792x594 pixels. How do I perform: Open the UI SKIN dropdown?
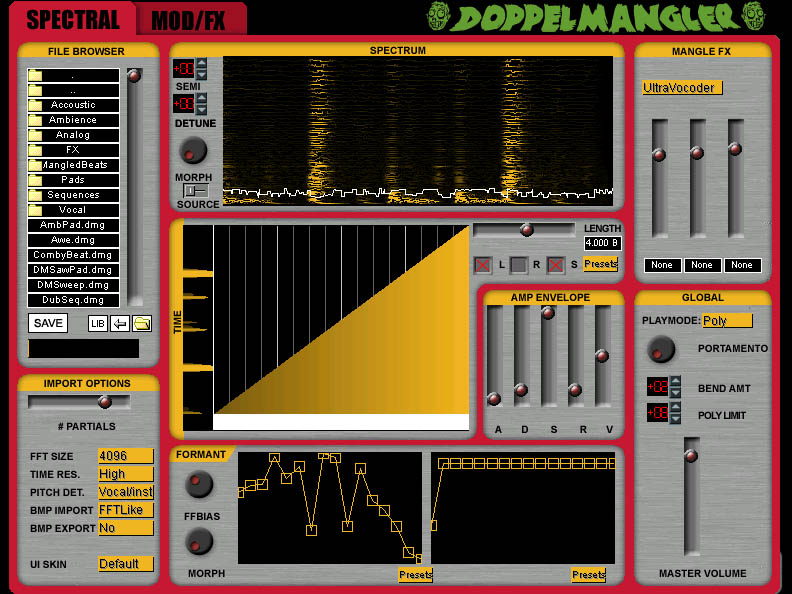click(126, 564)
